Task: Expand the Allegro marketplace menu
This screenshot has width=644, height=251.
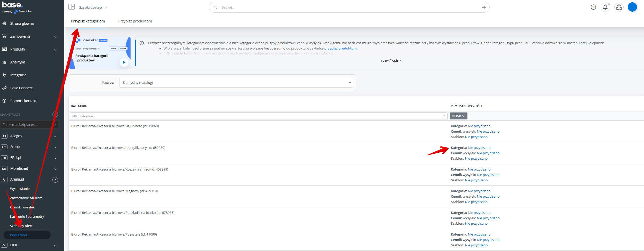Action: [55, 136]
